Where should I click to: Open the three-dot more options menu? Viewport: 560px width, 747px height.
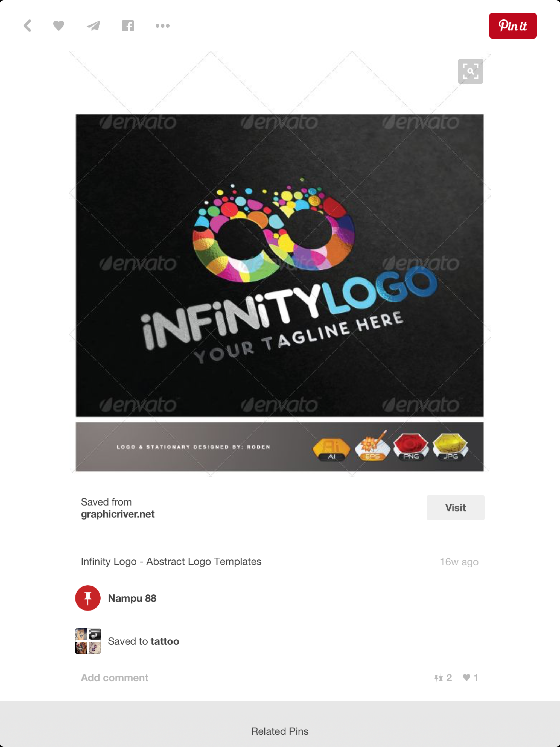[162, 26]
